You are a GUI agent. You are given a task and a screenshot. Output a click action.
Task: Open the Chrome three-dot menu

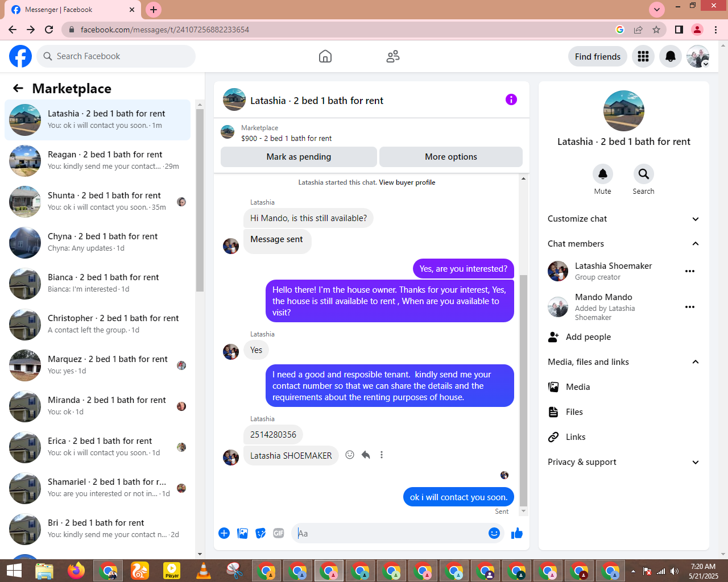tap(715, 30)
